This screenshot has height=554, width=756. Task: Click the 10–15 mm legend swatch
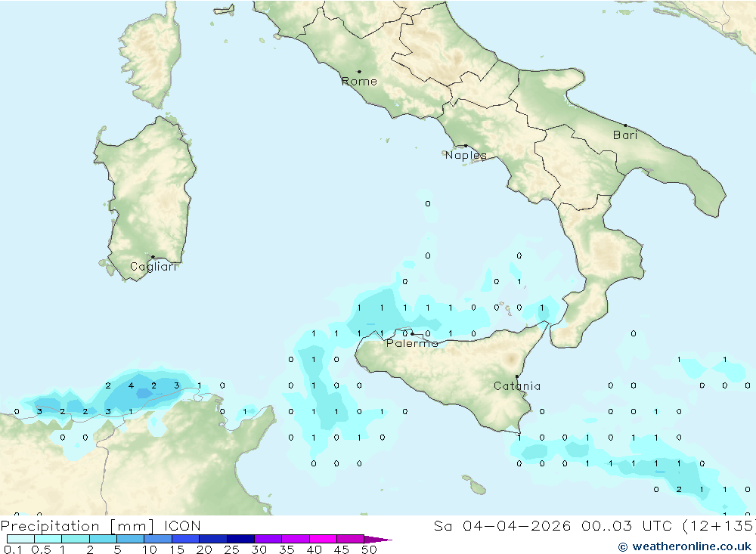[158, 539]
